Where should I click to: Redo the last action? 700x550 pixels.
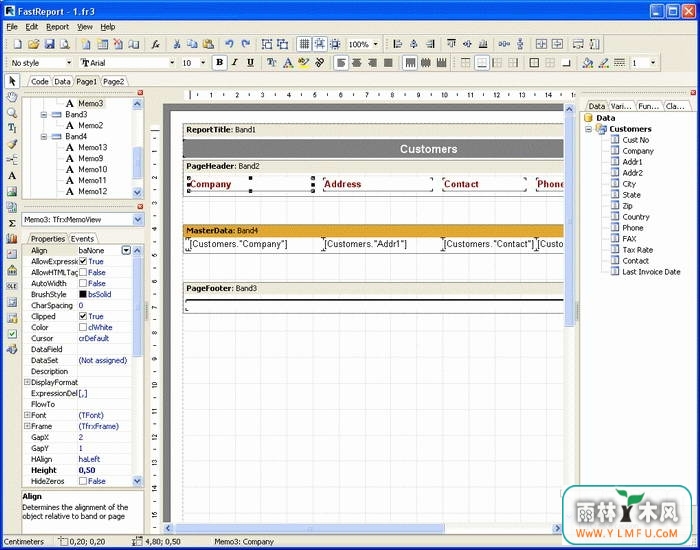246,44
